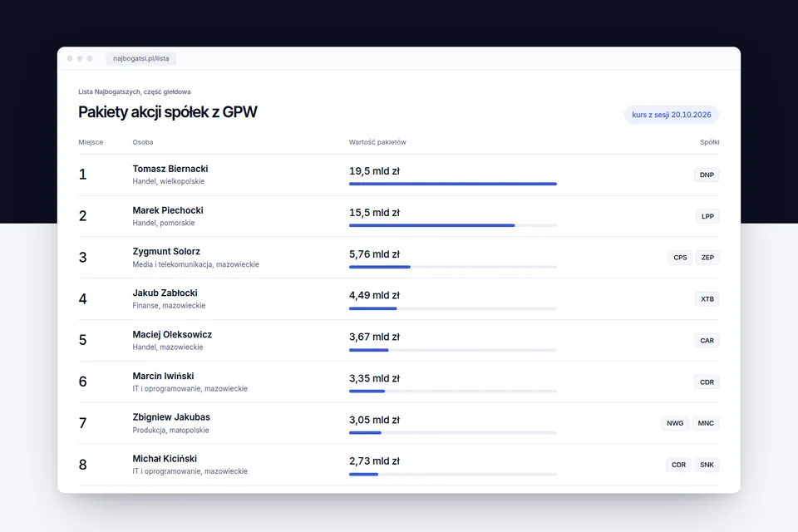Image resolution: width=798 pixels, height=532 pixels.
Task: Click the MNC ticker tag
Action: (706, 423)
